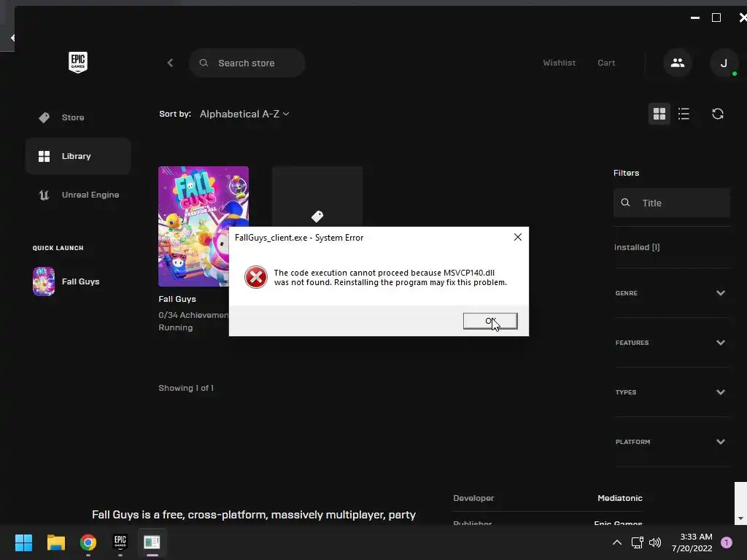Open the J account profile avatar
The height and width of the screenshot is (560, 747).
pyautogui.click(x=724, y=63)
